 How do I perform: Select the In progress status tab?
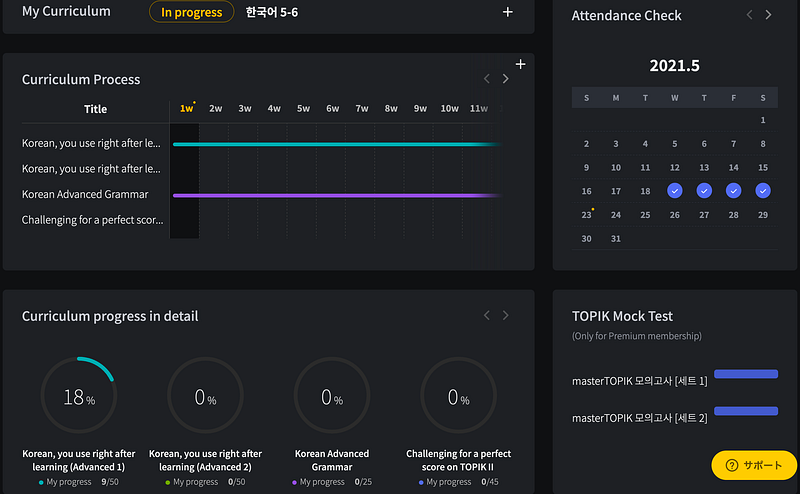pos(191,12)
